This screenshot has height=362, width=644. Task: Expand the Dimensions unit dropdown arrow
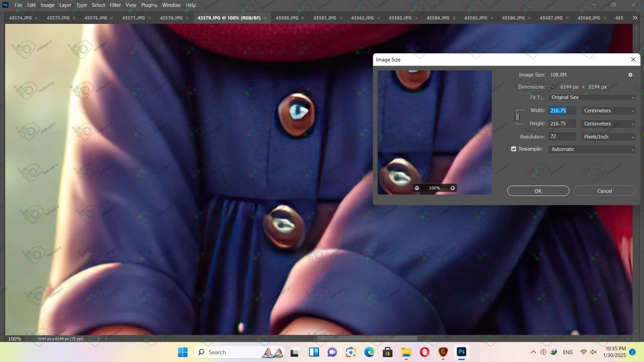tap(553, 87)
